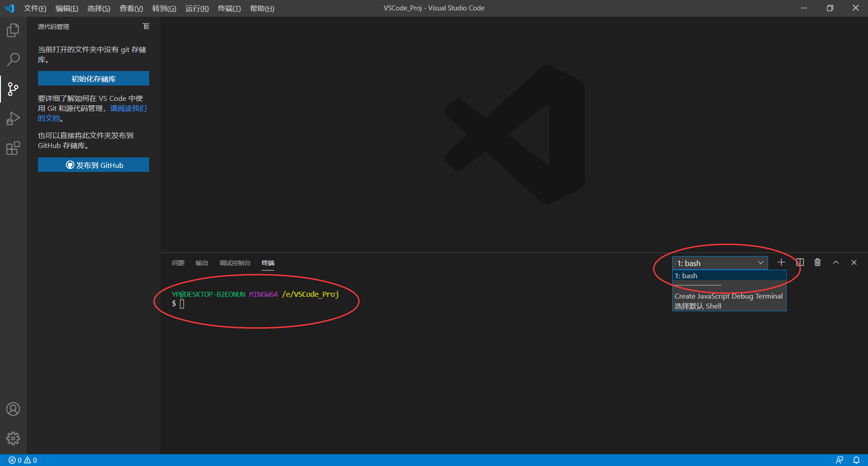Click the feedback icon in status bar

(840, 460)
